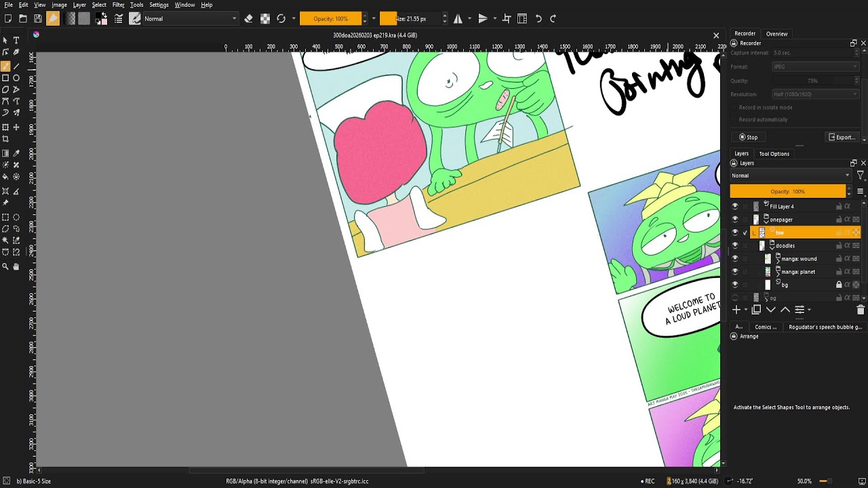Enable Record automatically checkbox

(734, 120)
